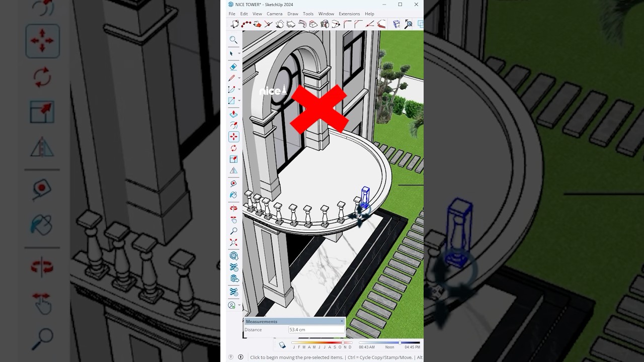
Task: Expand the Line tool dropdown arrow
Action: [239, 78]
